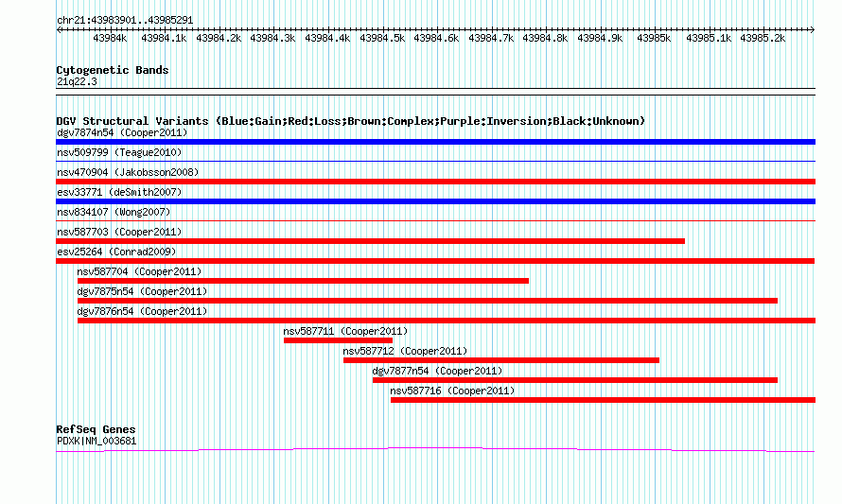Click the dgv7874n54 blue gain bar
The image size is (842, 504).
(x=435, y=142)
